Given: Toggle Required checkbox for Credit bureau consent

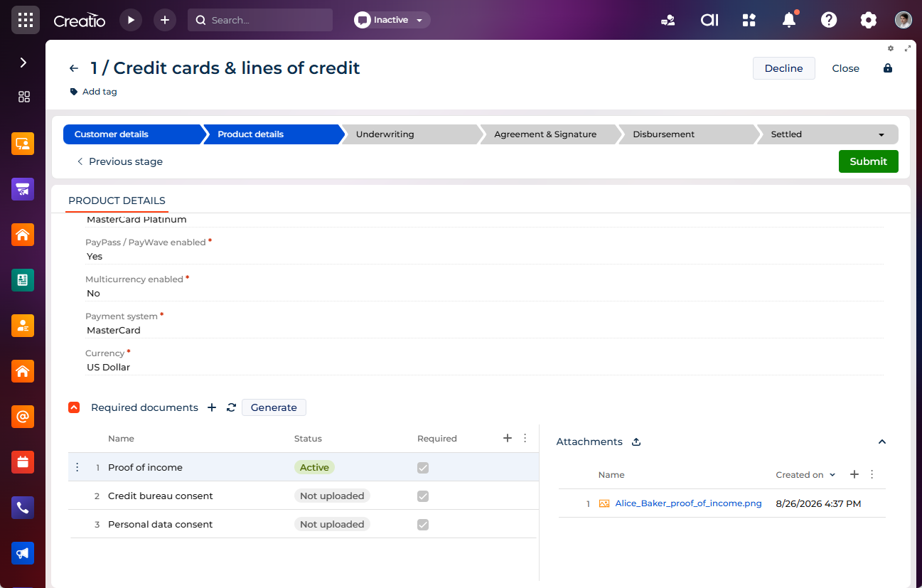Looking at the screenshot, I should tap(423, 496).
